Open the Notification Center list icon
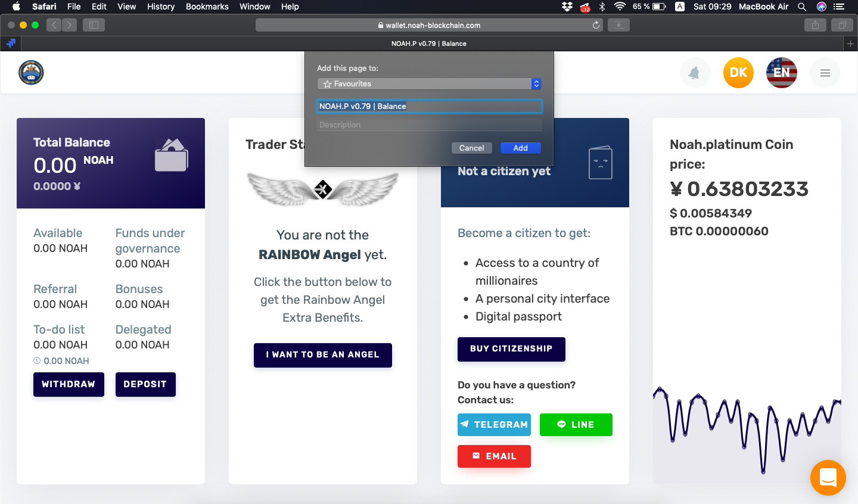 coord(840,7)
